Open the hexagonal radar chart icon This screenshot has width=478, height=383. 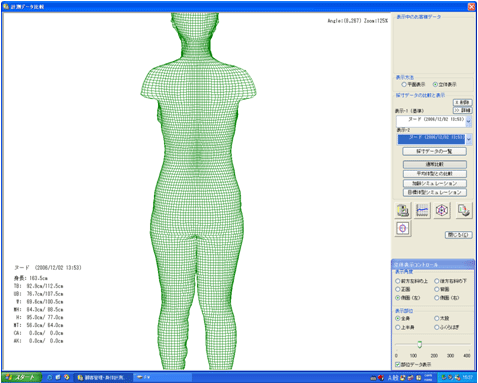point(442,210)
